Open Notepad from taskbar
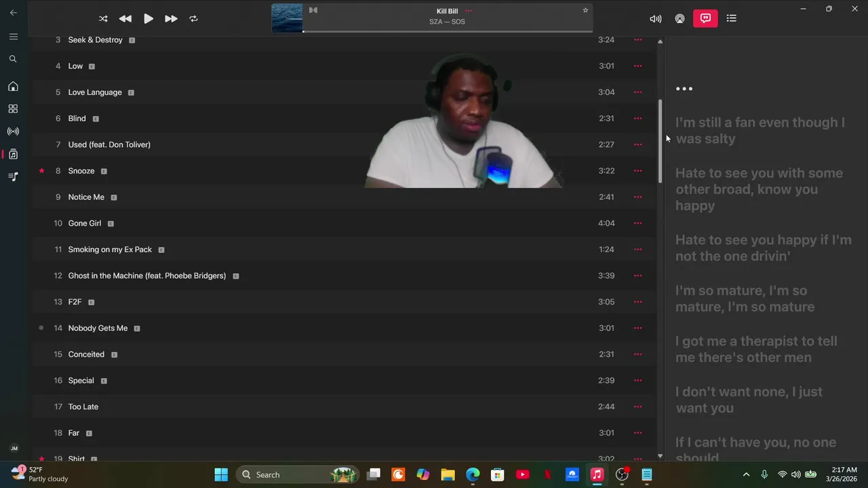This screenshot has width=868, height=488. point(647,474)
